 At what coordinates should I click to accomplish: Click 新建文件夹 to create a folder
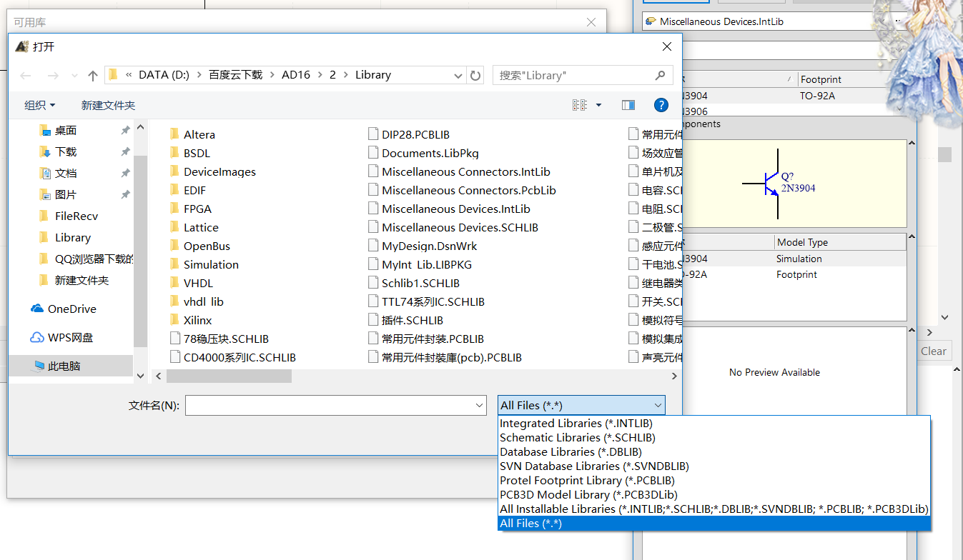coord(108,104)
